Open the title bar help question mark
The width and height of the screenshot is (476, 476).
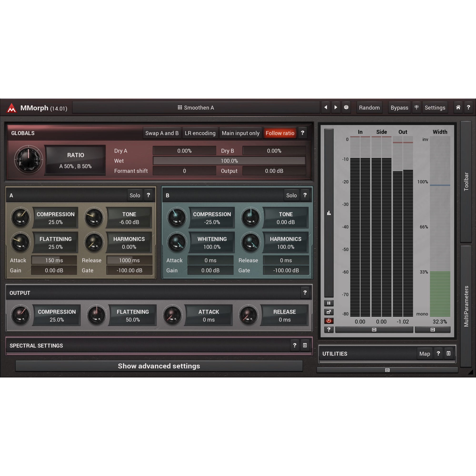[468, 107]
